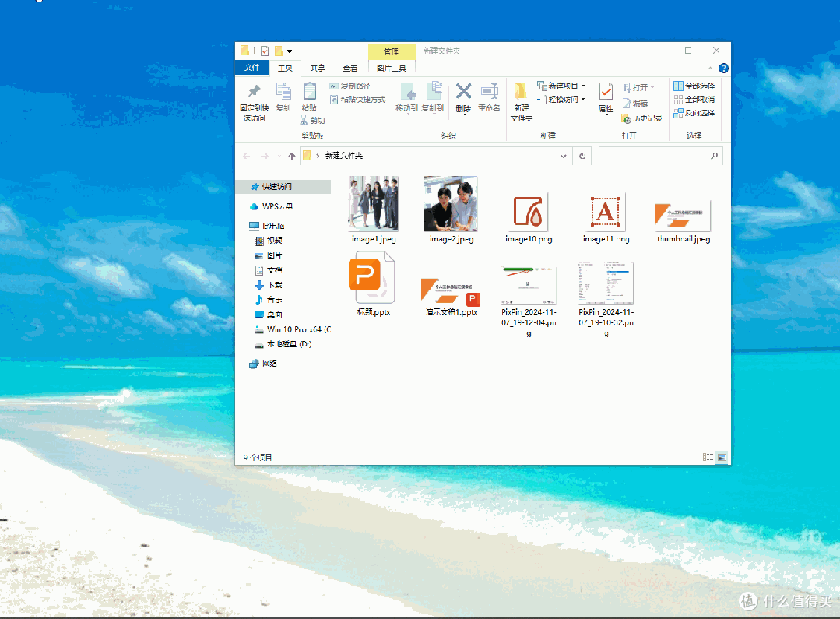Switch to large icons view in status bar
The image size is (840, 619).
722,457
